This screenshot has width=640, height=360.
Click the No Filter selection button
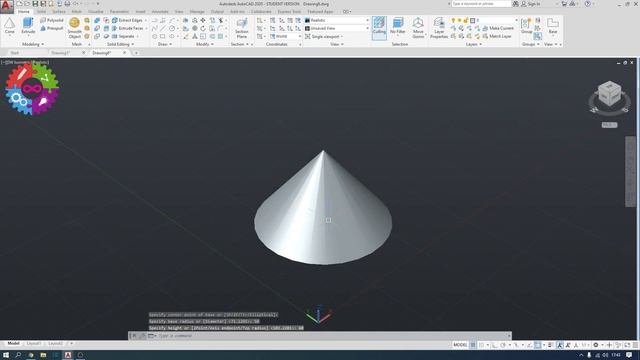398,26
